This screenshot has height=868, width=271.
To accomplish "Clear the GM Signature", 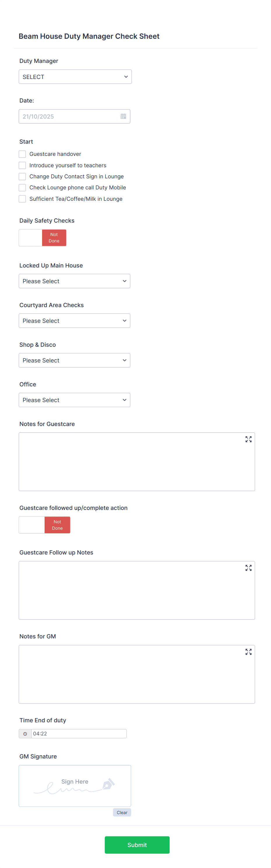I will (122, 812).
